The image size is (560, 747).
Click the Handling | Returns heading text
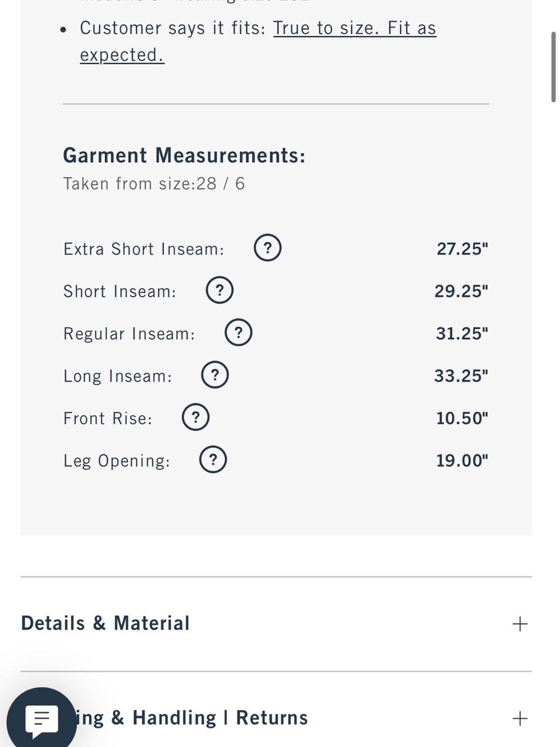(x=220, y=718)
